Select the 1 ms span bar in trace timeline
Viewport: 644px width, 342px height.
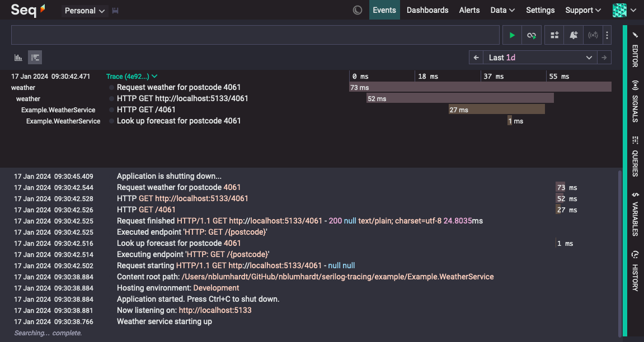(510, 121)
